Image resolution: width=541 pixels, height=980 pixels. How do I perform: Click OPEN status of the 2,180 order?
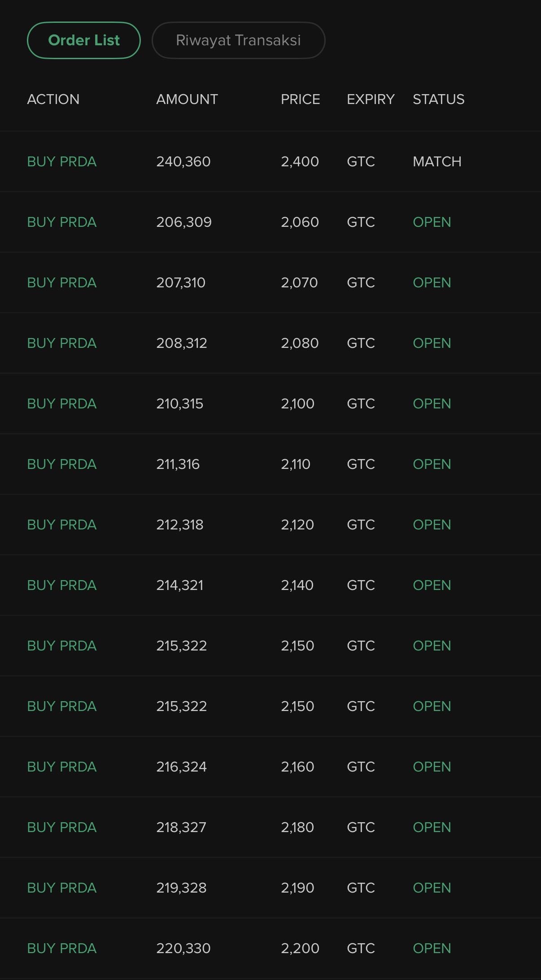click(432, 827)
